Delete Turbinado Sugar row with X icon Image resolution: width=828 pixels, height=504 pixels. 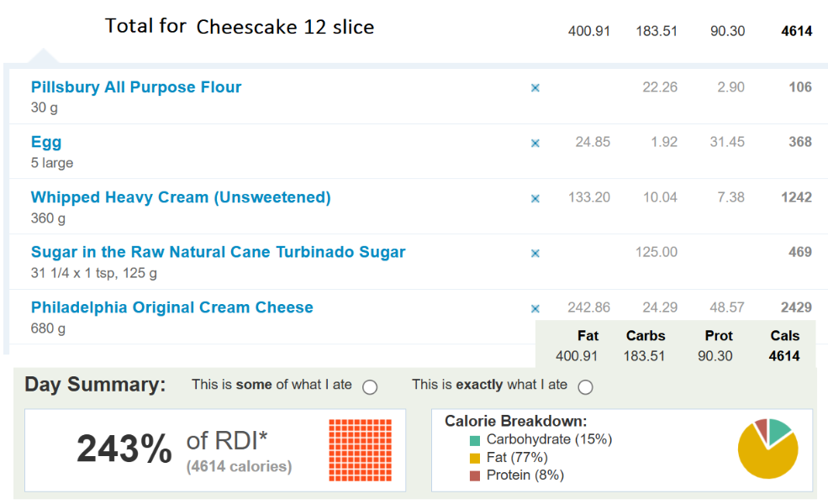point(535,254)
